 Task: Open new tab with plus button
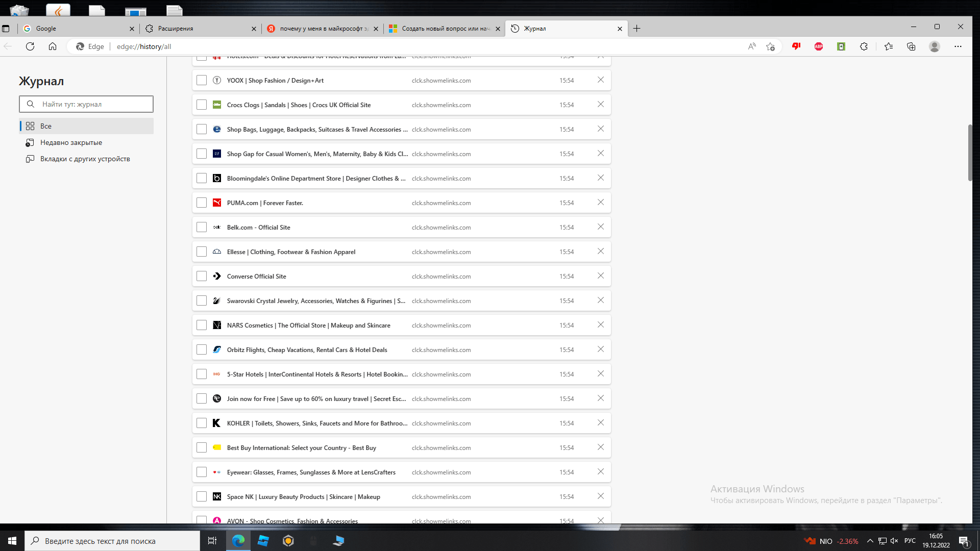tap(636, 29)
